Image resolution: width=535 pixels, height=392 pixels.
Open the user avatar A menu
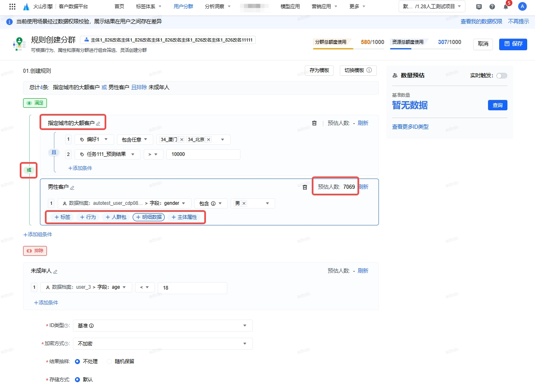pos(522,7)
